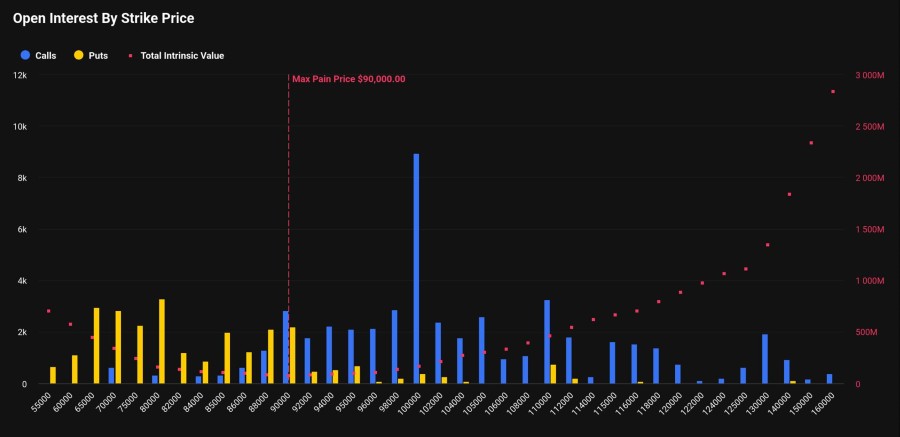Click the pink Total Intrinsic Value legend marker

pos(130,55)
